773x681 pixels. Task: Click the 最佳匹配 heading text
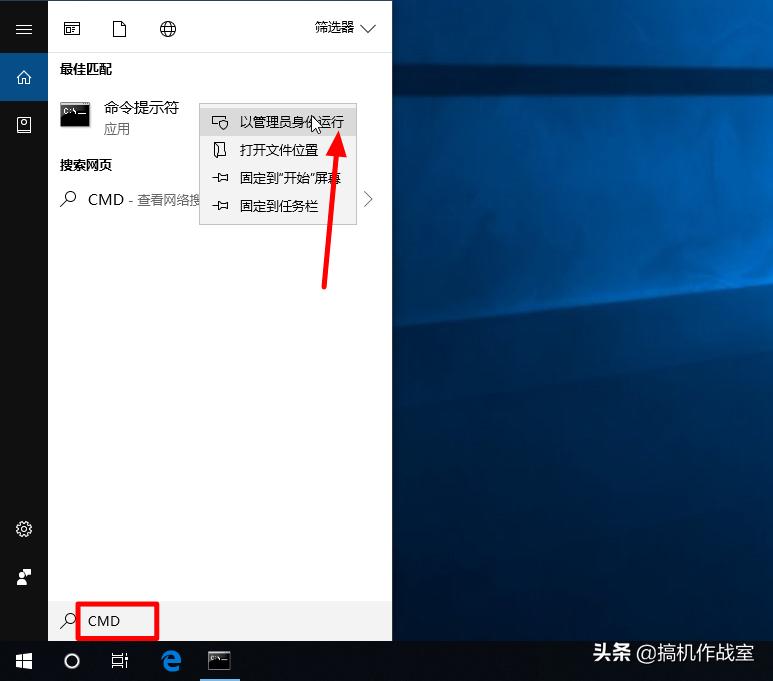[86, 69]
